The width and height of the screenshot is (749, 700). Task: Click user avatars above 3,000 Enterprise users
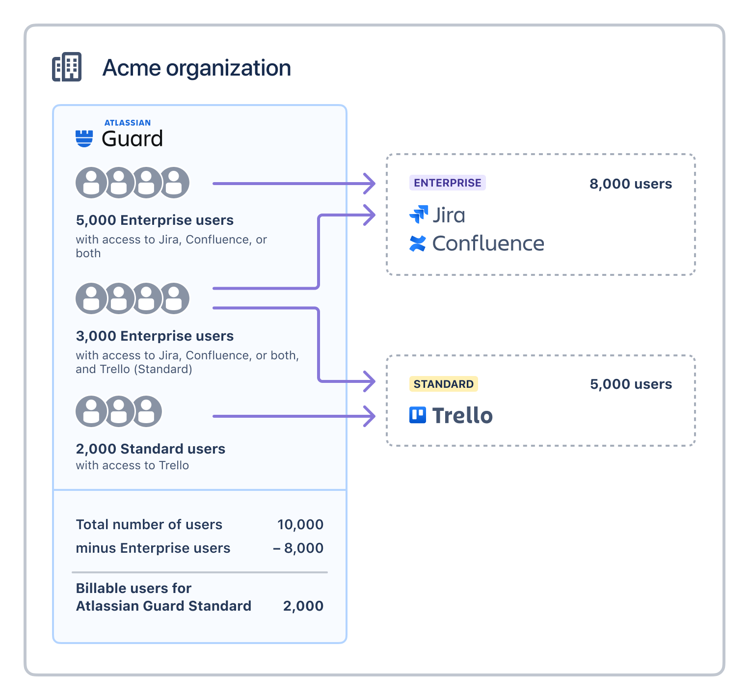point(133,298)
